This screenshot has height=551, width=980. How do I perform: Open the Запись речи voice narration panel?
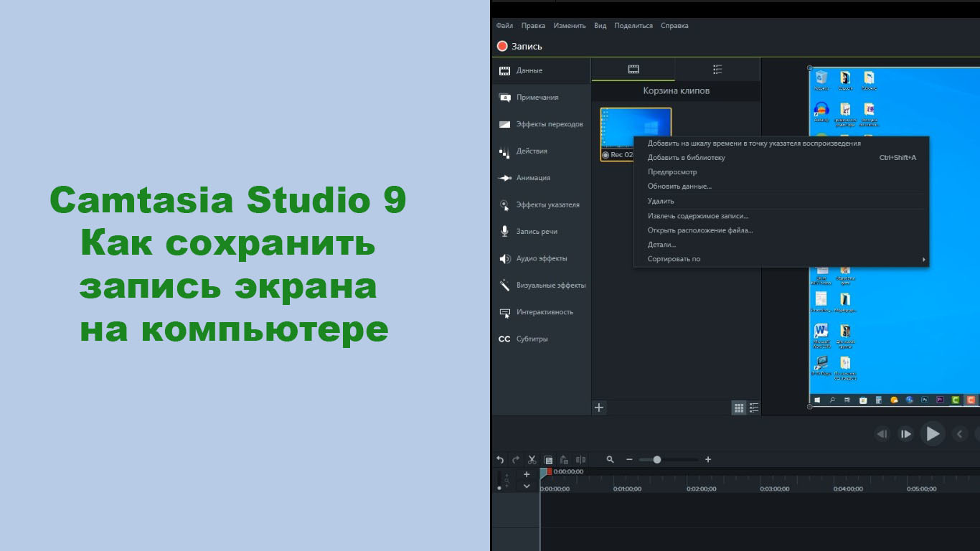541,232
